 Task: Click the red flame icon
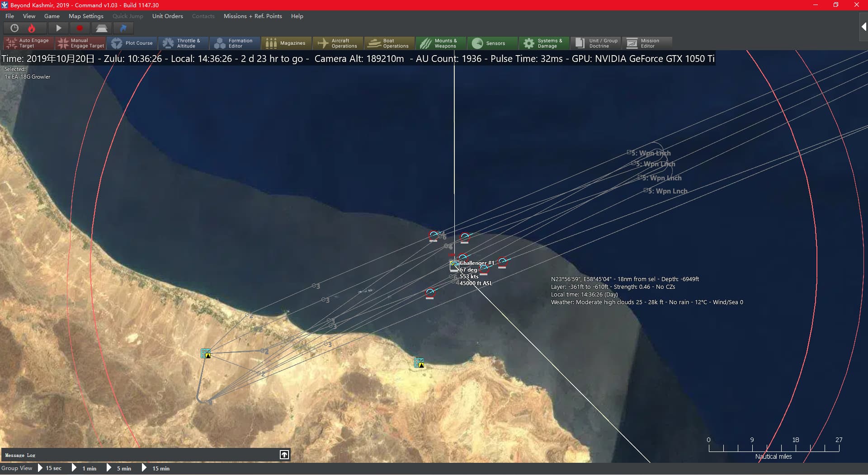[x=32, y=28]
